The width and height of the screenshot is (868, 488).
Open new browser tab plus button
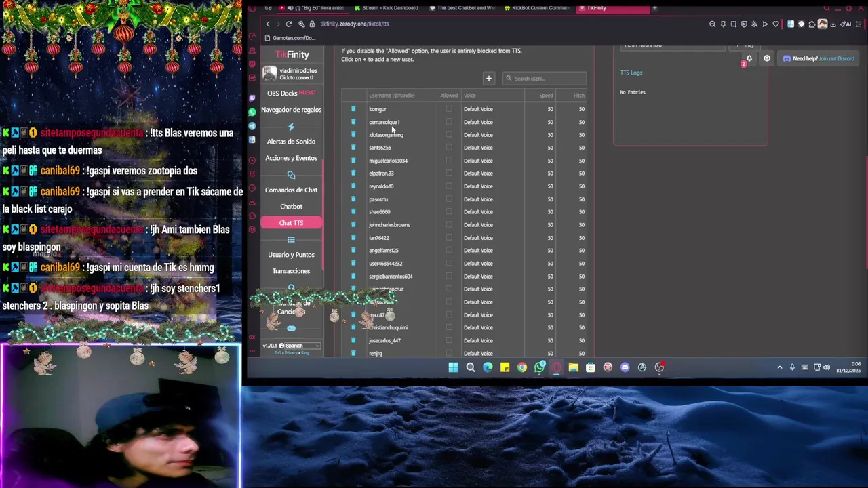click(654, 8)
